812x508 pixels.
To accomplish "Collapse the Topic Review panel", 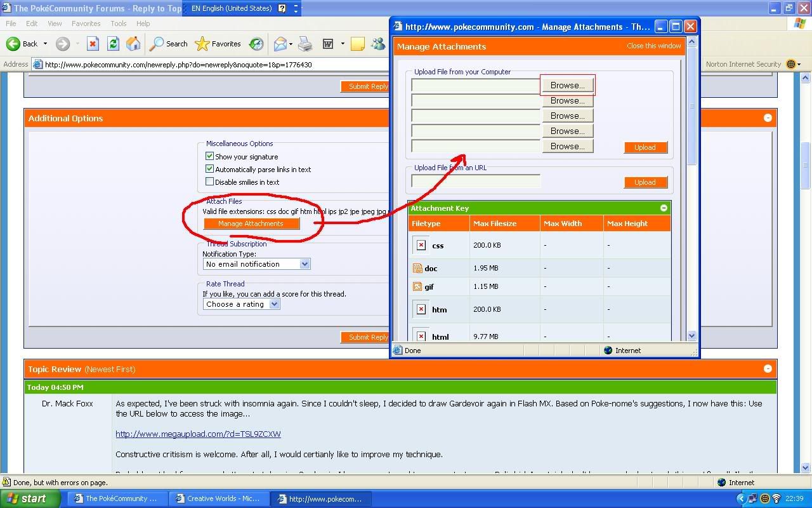I will pyautogui.click(x=768, y=368).
